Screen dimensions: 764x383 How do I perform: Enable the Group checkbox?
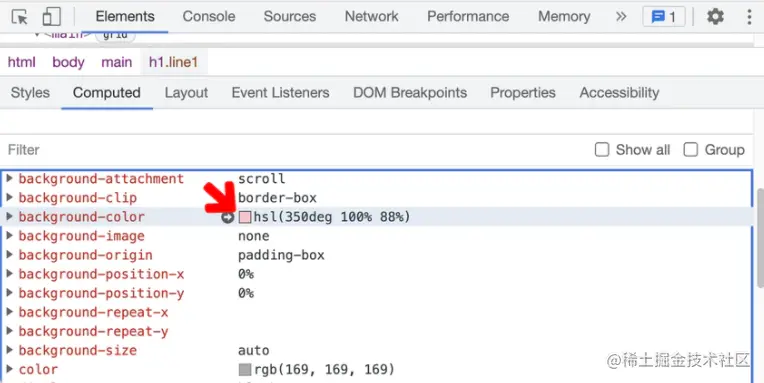690,150
